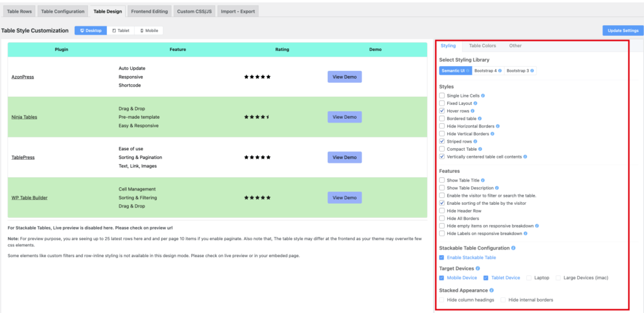Sort by Plugin column header
Viewport: 644px width, 313px height.
[x=62, y=50]
